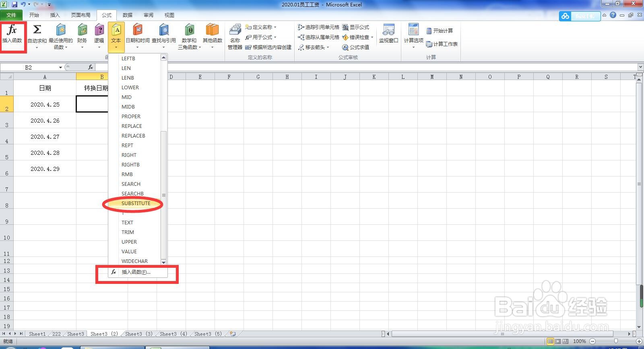The height and width of the screenshot is (349, 644).
Task: Click Evaluate Formula (公式求值)
Action: [356, 47]
